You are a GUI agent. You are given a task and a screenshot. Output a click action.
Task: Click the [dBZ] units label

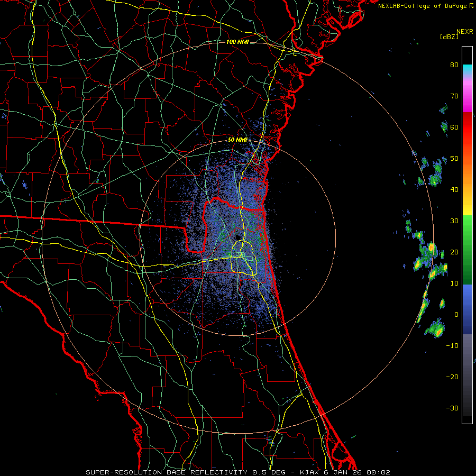[x=449, y=36]
